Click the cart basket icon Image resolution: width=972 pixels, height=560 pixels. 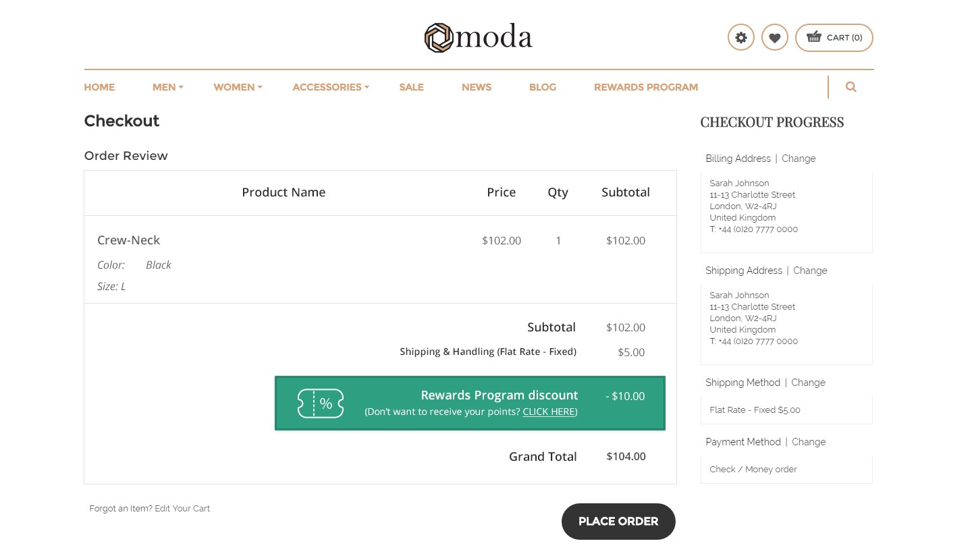coord(814,37)
